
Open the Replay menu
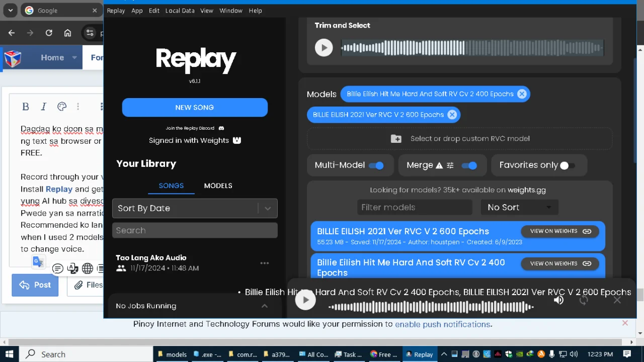(x=116, y=11)
